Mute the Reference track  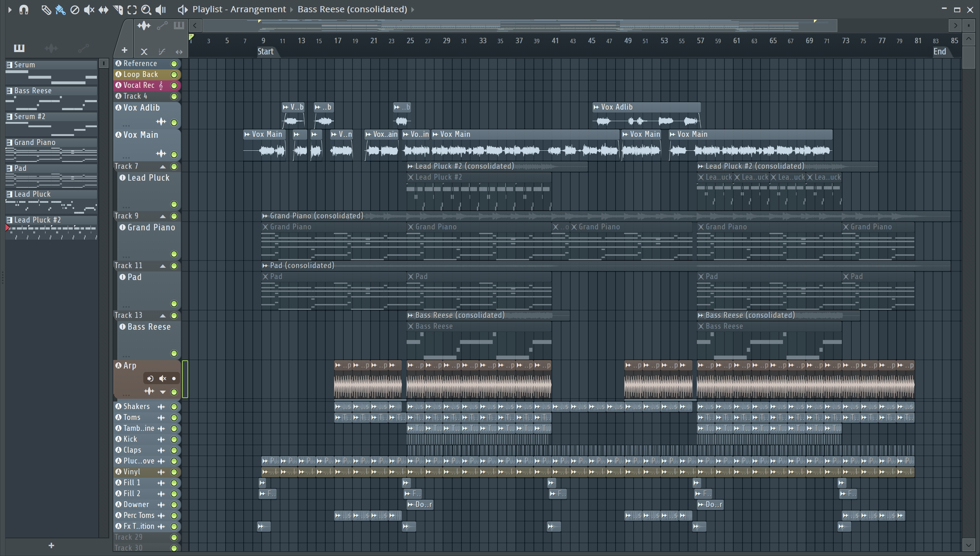pos(174,64)
